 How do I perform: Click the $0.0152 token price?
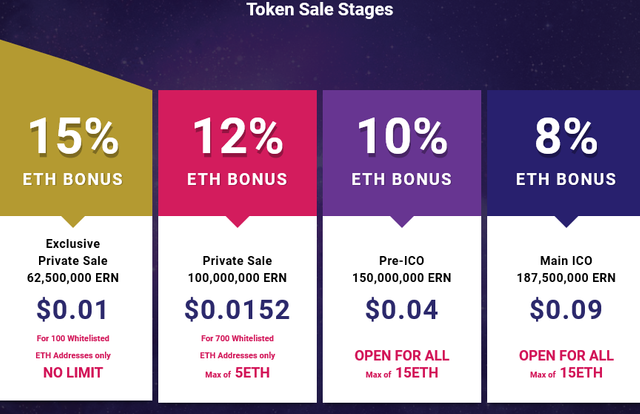[x=237, y=310]
